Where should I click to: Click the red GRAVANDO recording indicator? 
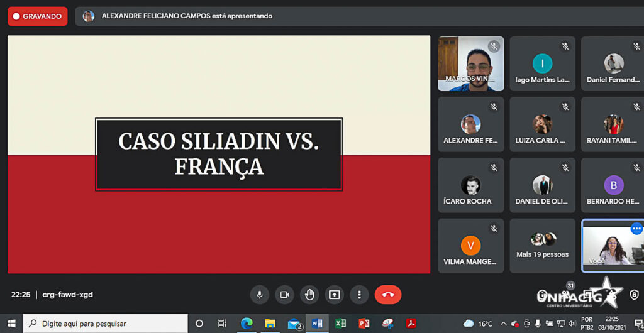[x=37, y=16]
